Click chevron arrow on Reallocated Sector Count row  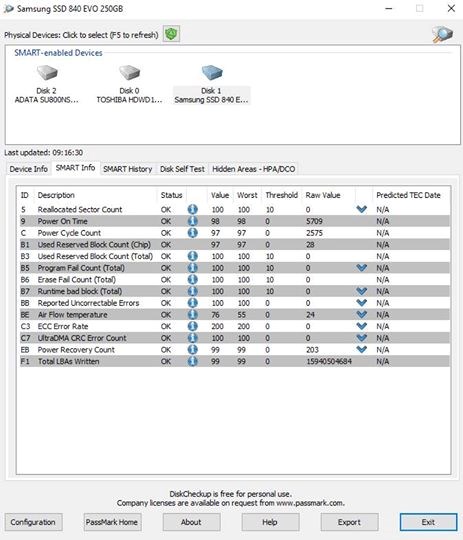[361, 209]
